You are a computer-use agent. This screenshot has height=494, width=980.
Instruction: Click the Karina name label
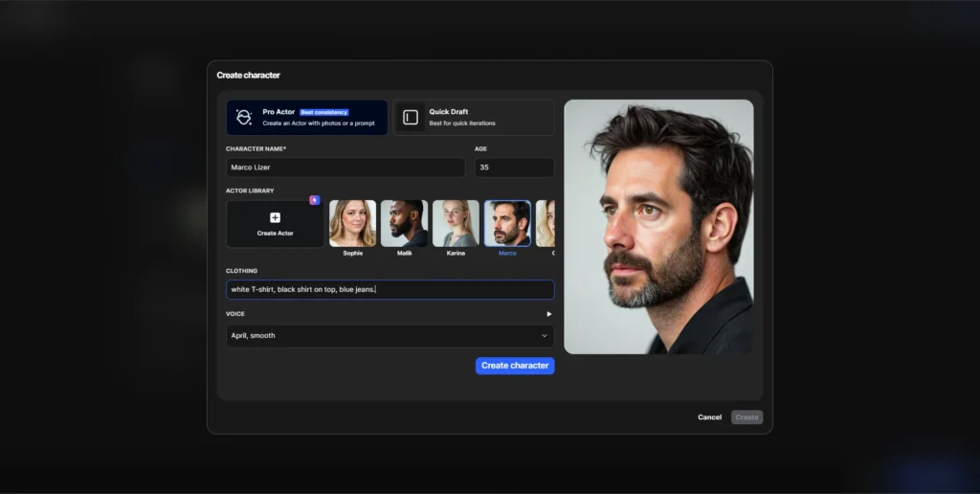pos(456,254)
